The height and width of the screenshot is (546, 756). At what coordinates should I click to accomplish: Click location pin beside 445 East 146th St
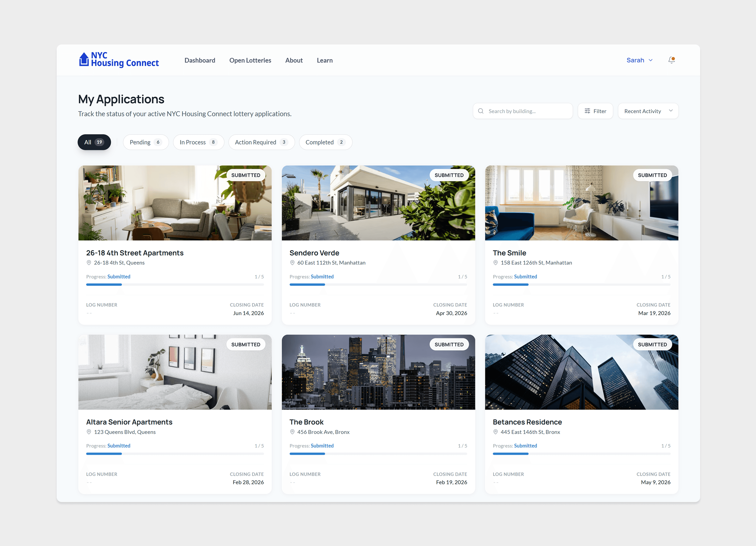click(496, 432)
